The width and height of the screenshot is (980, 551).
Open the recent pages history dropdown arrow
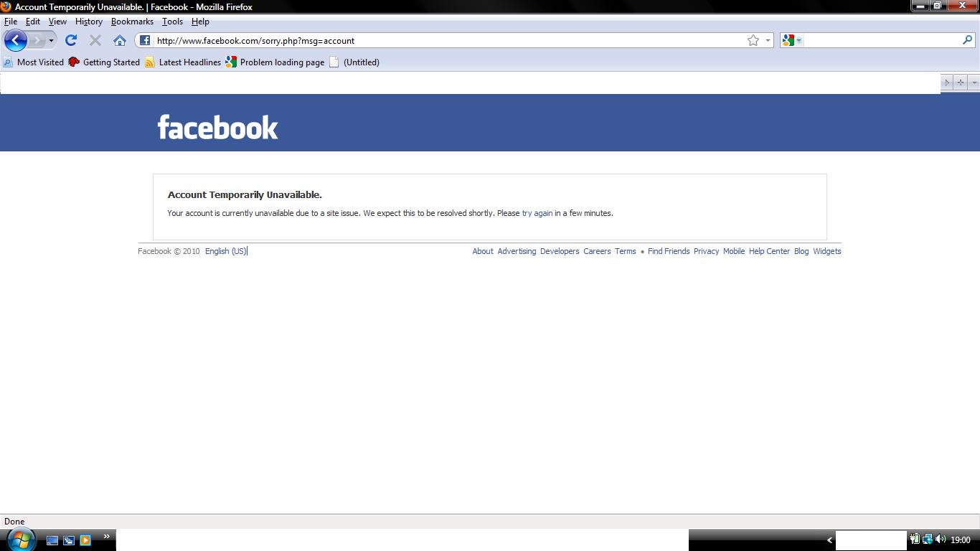(51, 41)
